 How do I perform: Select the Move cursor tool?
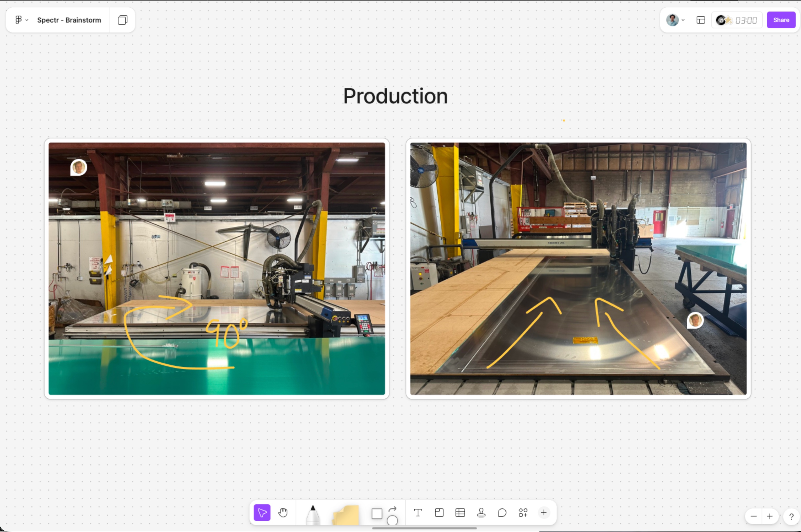pyautogui.click(x=262, y=513)
